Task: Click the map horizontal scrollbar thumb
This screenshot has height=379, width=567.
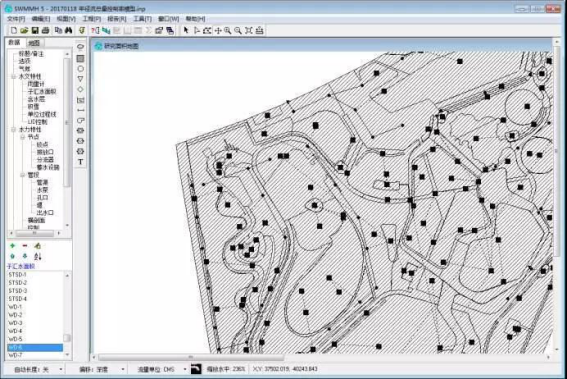Action: pyautogui.click(x=191, y=357)
